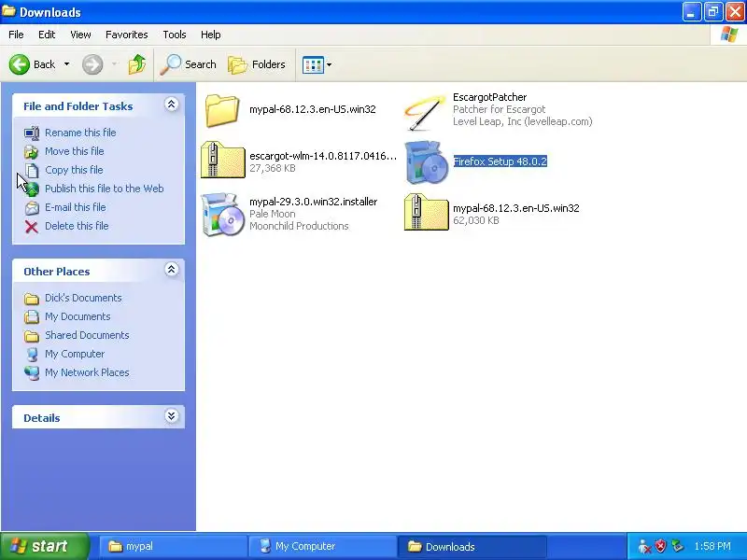Click the escargot-wlm-14.0.8117.0416 file name
747x560 pixels.
tap(323, 156)
